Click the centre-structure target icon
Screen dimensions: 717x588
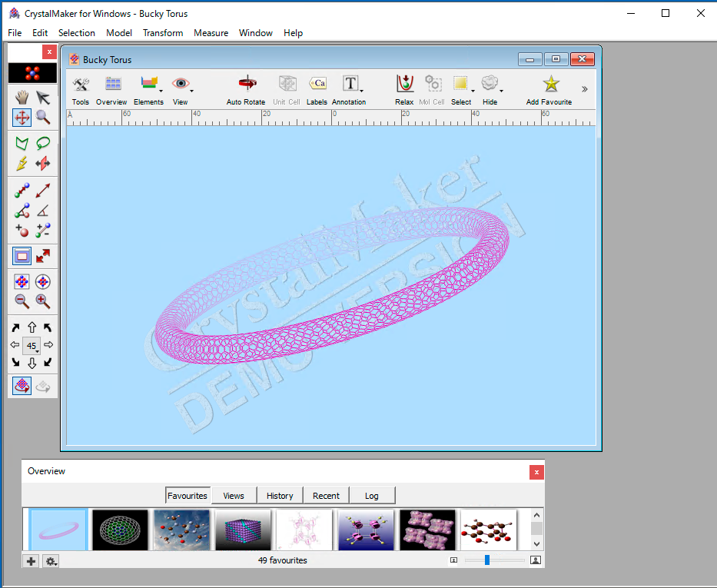43,281
